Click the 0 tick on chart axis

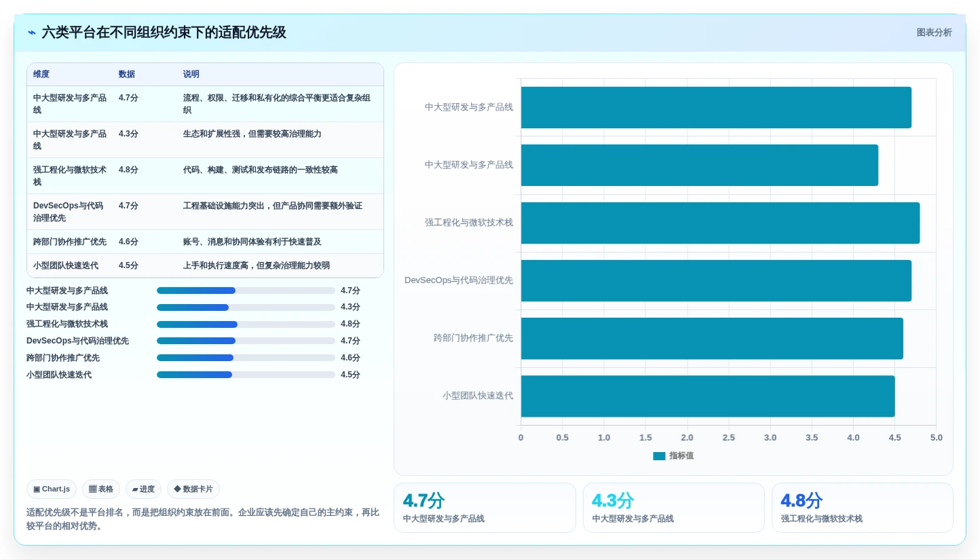[x=521, y=438]
